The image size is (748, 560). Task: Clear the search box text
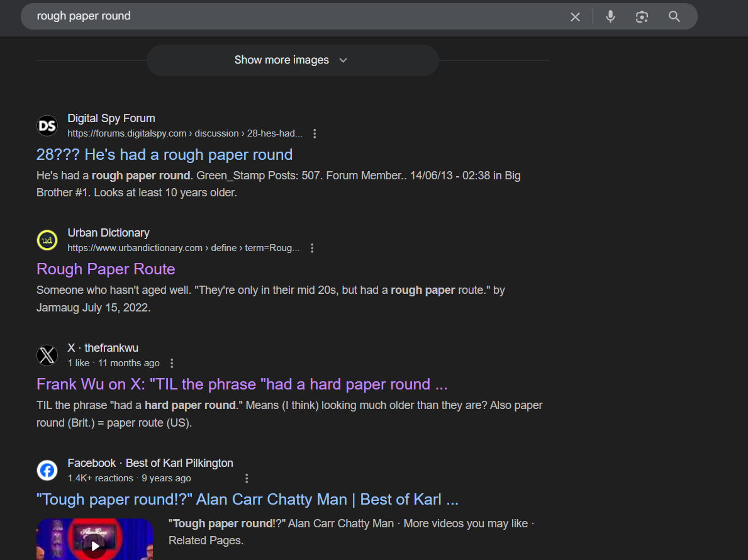pos(575,17)
